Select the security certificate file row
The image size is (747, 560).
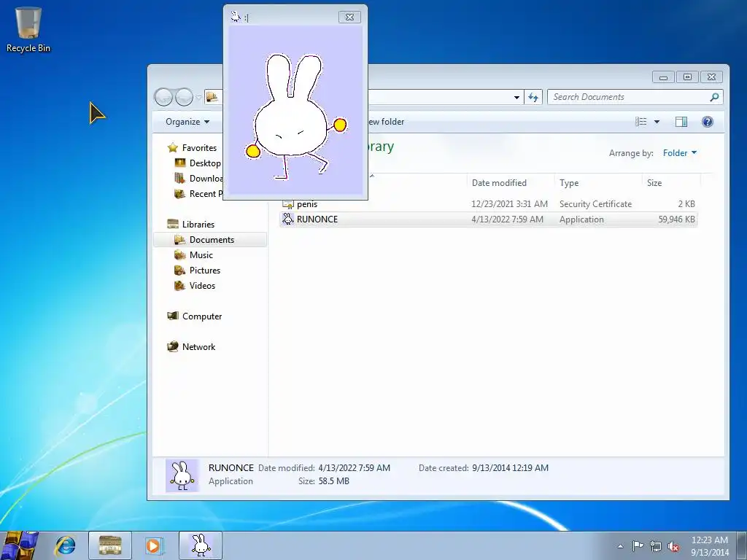coord(488,204)
